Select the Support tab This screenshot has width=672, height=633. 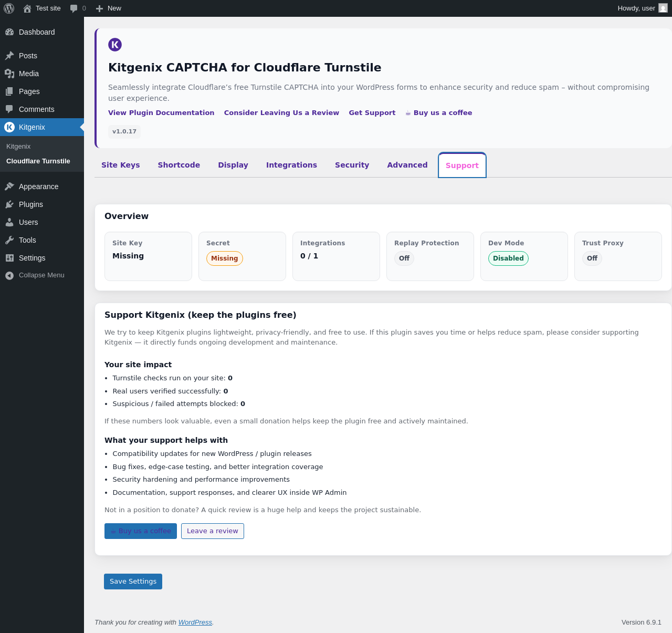point(462,165)
